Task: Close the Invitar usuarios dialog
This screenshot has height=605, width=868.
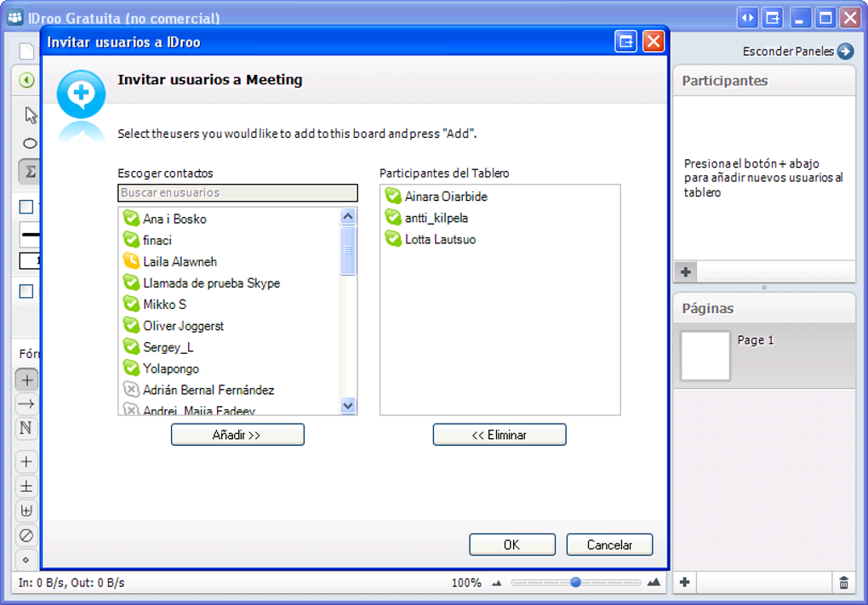Action: point(654,42)
